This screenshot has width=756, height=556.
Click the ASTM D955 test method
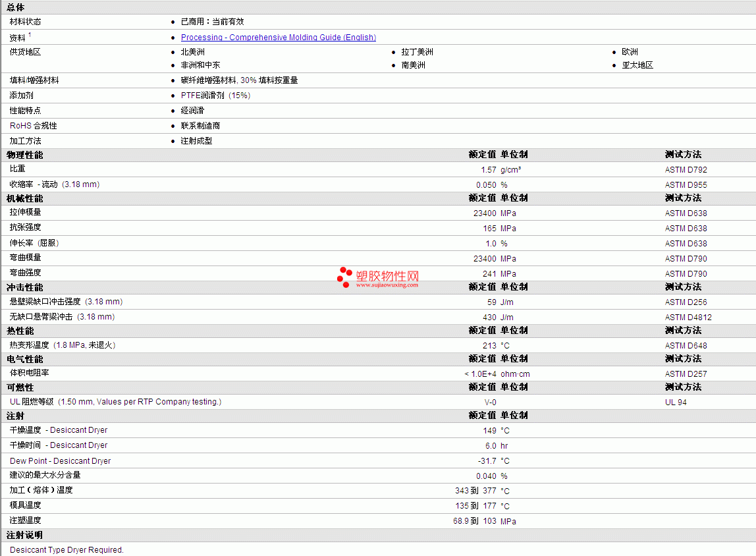[686, 185]
